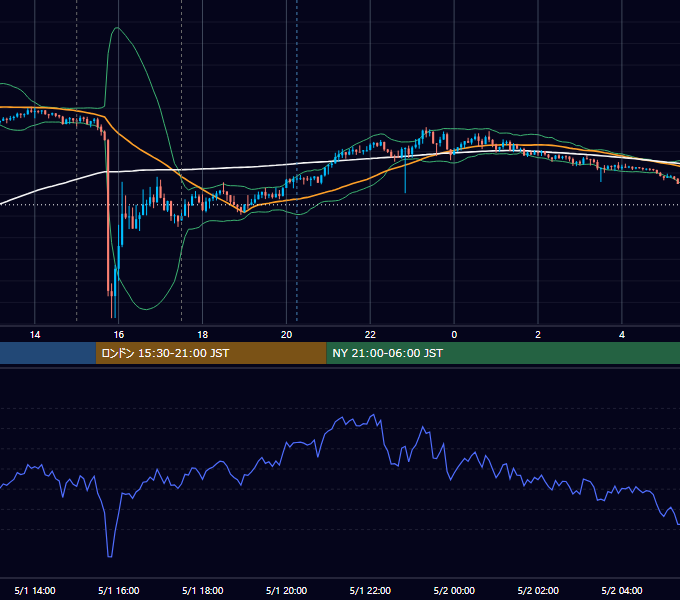680x600 pixels.
Task: Click the oscillator's deepest trough near 16:00
Action: click(x=109, y=556)
